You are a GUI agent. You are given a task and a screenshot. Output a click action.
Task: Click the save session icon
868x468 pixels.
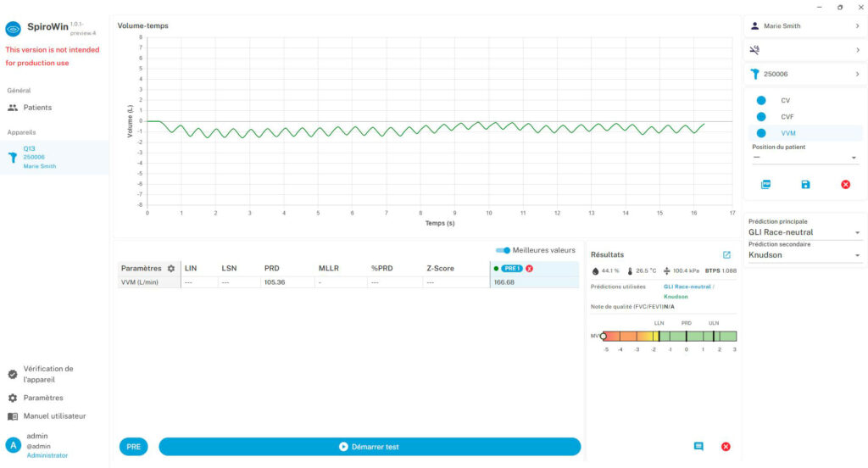click(x=805, y=185)
